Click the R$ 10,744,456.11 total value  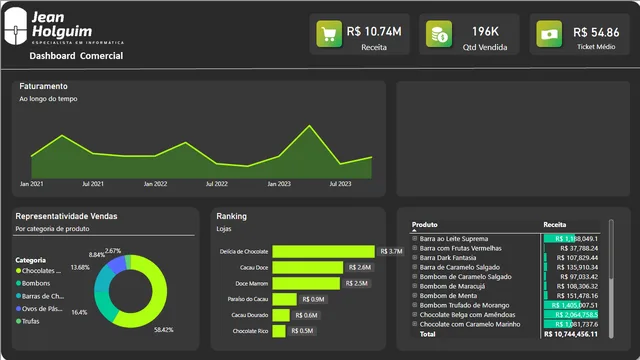pos(571,334)
